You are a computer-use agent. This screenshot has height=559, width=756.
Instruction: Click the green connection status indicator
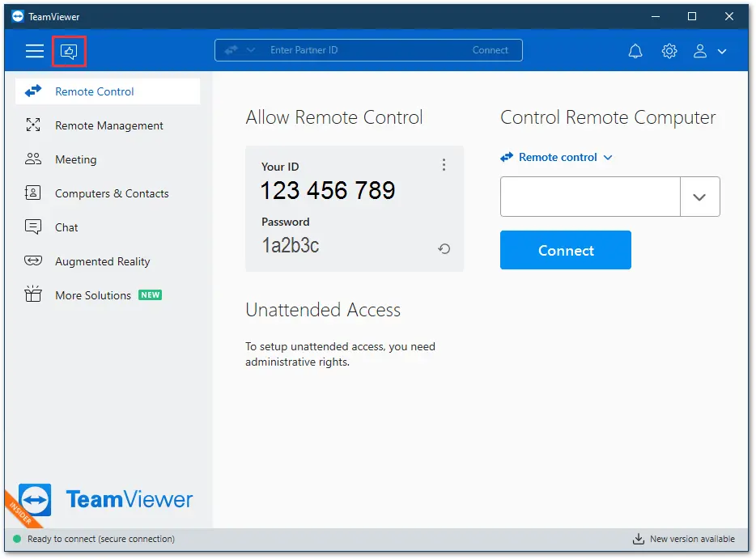click(x=17, y=539)
